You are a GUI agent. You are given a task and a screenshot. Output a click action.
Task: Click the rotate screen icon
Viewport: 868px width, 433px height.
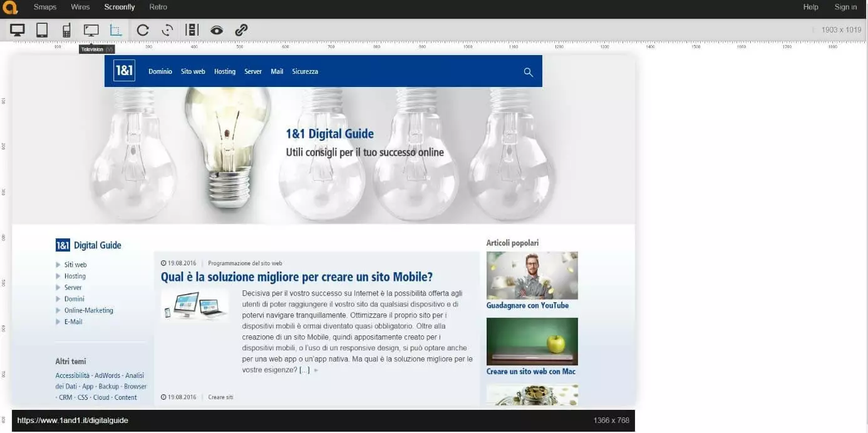tap(167, 30)
